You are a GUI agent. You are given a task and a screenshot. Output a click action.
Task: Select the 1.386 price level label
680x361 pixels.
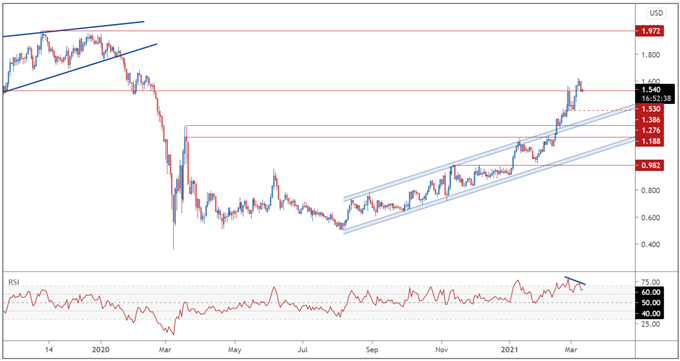tap(649, 119)
